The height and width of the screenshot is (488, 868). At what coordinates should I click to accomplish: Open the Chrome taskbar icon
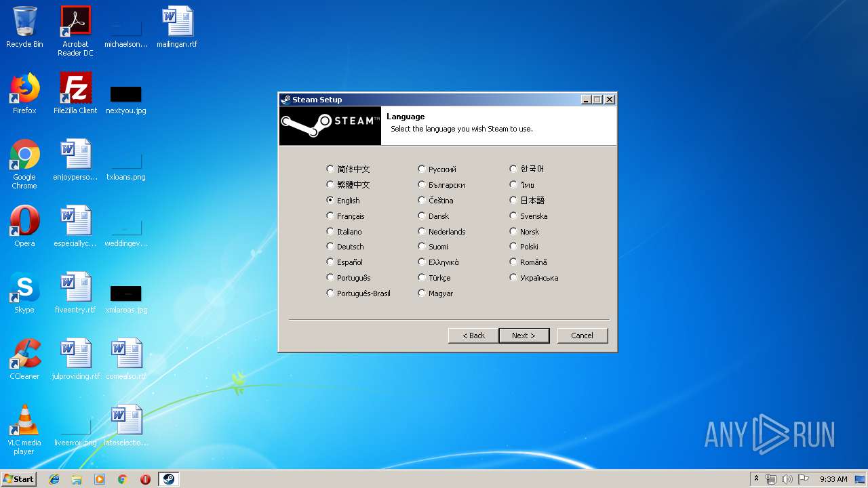123,479
